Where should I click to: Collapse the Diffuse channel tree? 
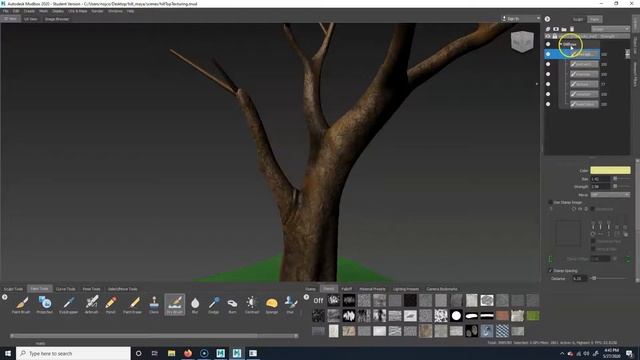coord(561,44)
